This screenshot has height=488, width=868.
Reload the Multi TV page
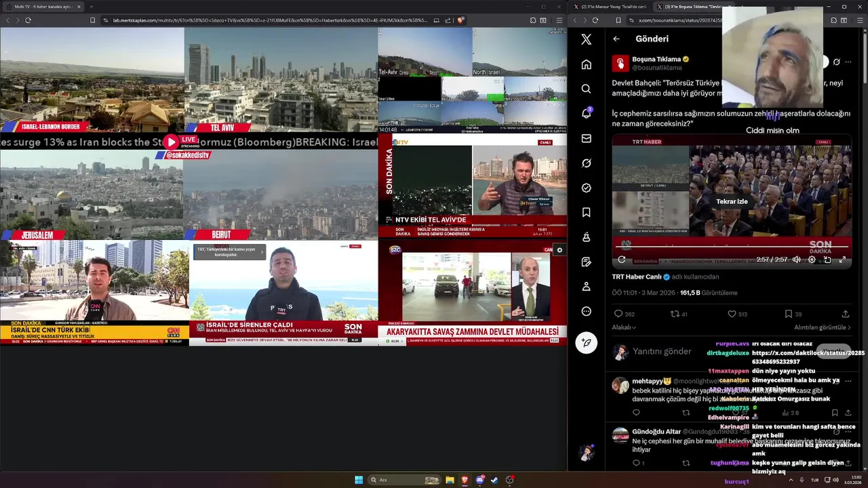point(28,20)
